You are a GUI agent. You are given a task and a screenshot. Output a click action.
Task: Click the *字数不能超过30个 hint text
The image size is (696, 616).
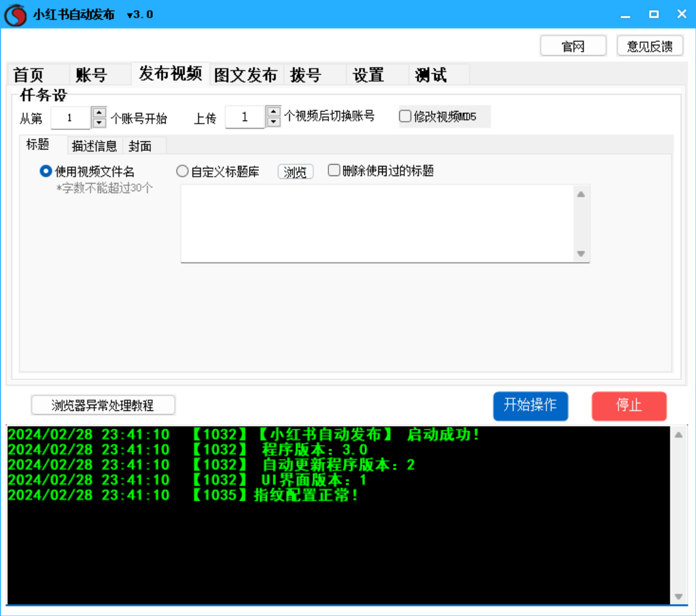point(104,188)
